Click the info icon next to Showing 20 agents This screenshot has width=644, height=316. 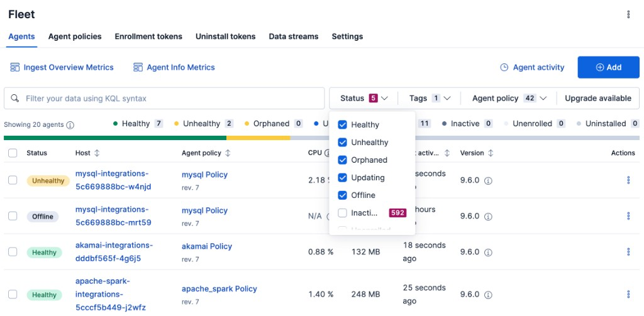tap(70, 125)
